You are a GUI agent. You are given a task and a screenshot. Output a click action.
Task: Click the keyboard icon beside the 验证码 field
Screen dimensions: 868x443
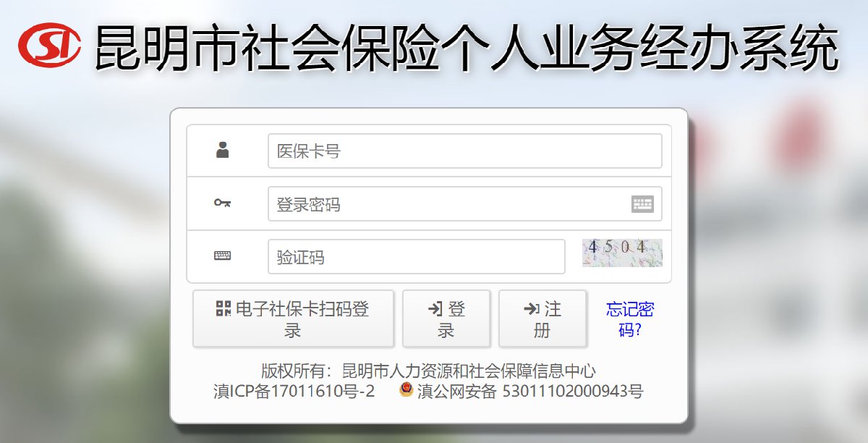(x=223, y=256)
